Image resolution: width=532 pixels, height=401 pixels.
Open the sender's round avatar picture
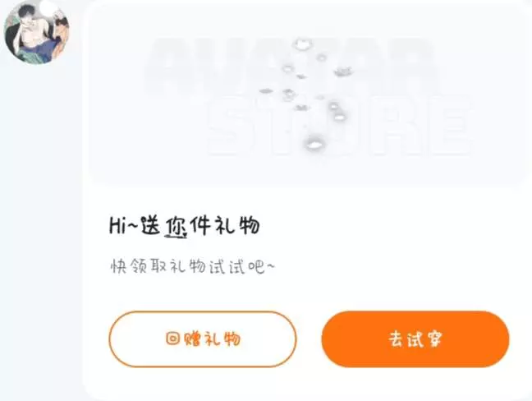click(36, 32)
